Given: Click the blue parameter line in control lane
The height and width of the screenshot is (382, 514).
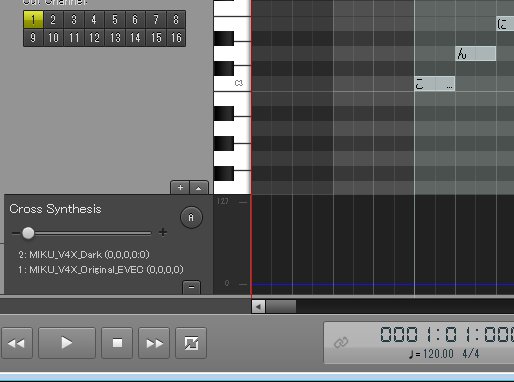Looking at the screenshot, I should [383, 285].
